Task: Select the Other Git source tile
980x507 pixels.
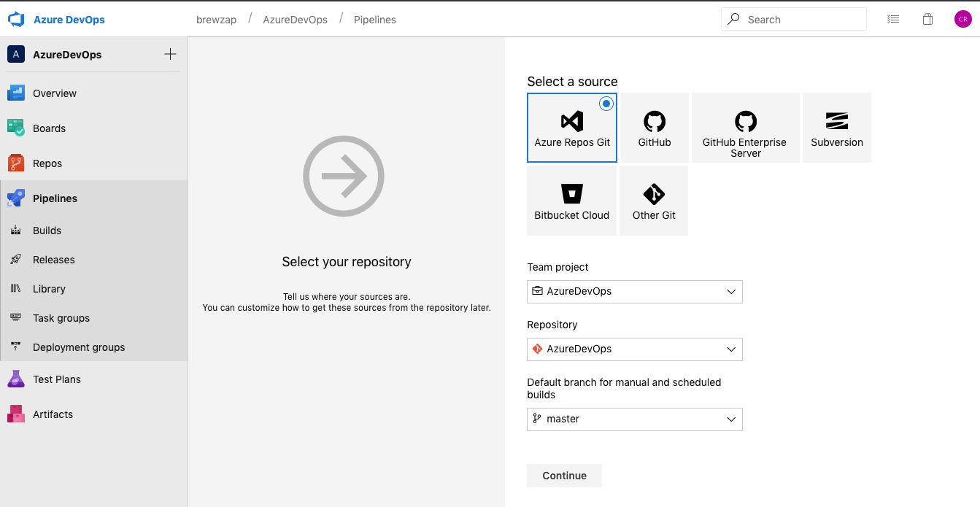Action: 654,201
